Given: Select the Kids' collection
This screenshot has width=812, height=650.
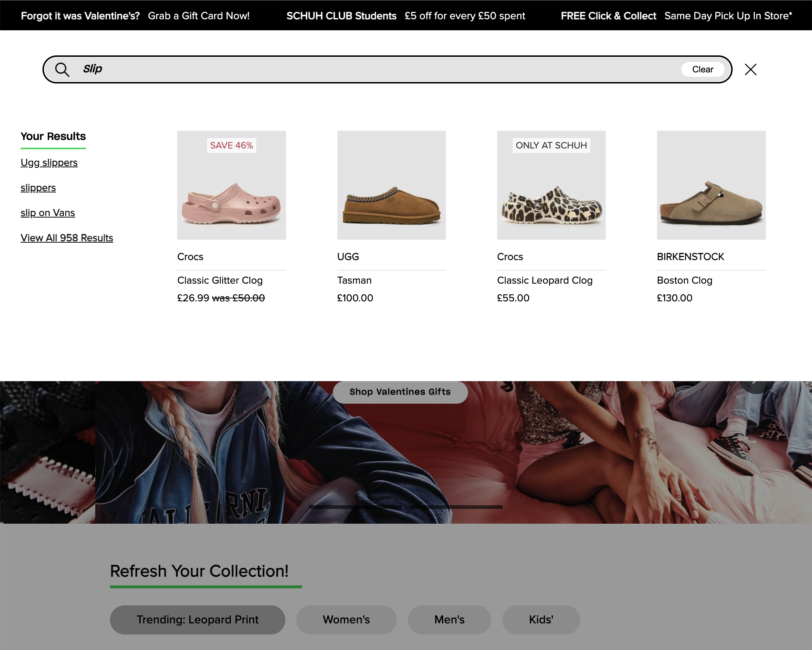Looking at the screenshot, I should tap(540, 619).
